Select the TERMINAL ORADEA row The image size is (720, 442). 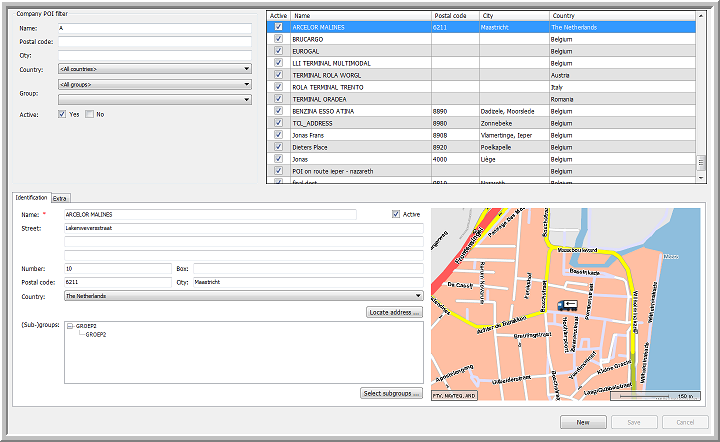pyautogui.click(x=320, y=99)
